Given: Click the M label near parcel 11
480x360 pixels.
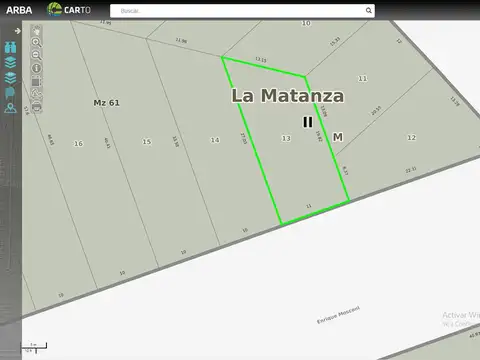Looking at the screenshot, I should coord(338,137).
